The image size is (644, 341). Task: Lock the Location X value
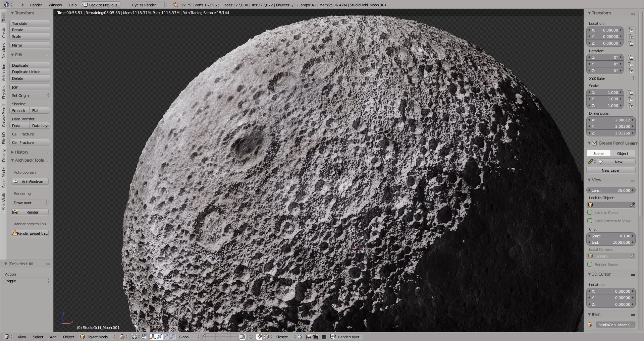(631, 30)
